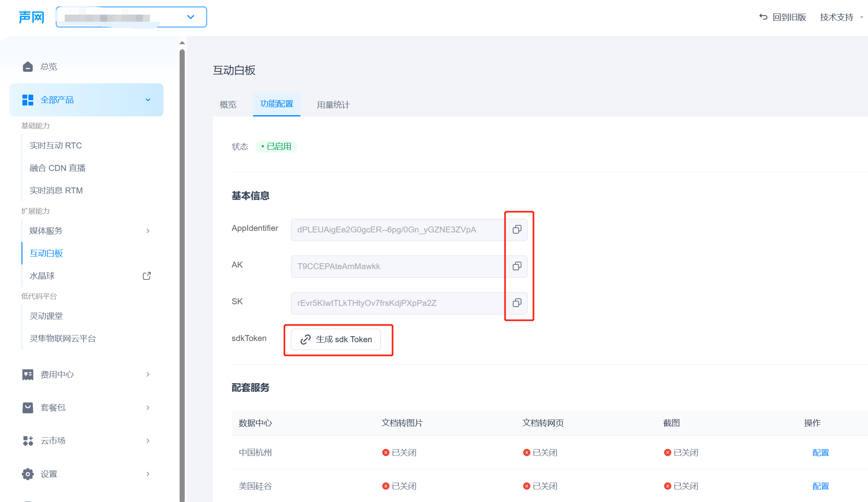Click the 套餐包 package icon
The height and width of the screenshot is (502, 868).
[x=28, y=408]
